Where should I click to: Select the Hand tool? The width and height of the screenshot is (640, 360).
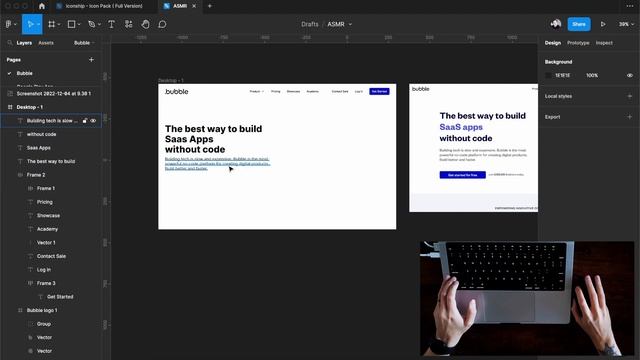(145, 24)
